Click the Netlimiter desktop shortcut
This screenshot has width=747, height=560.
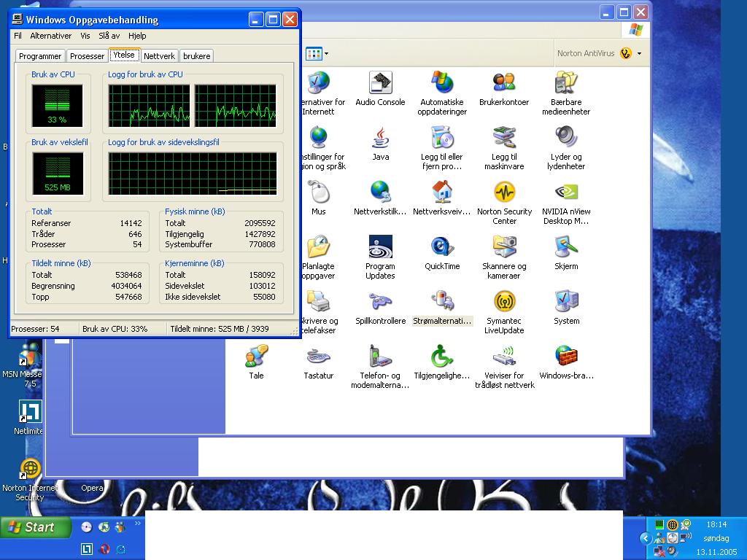28,417
